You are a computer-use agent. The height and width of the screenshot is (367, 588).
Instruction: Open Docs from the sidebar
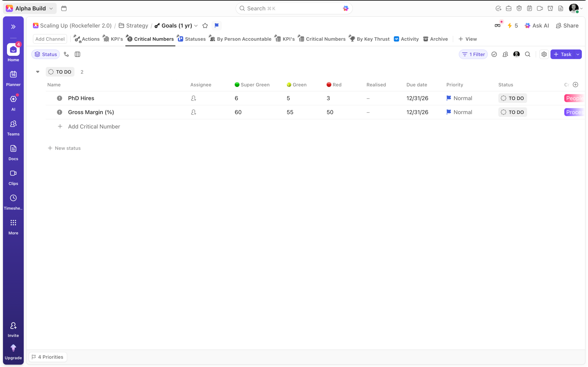(13, 152)
